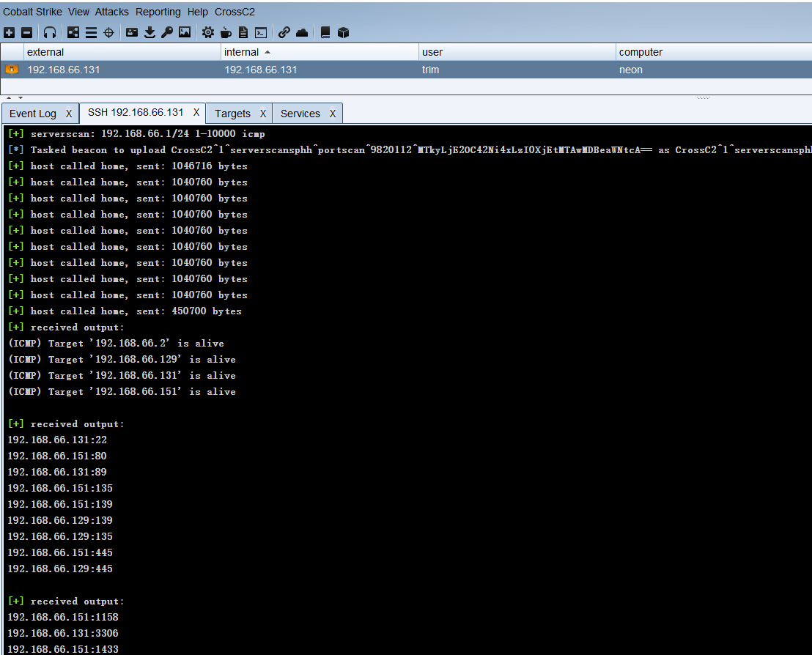Open the listeners manager
The height and width of the screenshot is (655, 812).
pos(49,32)
